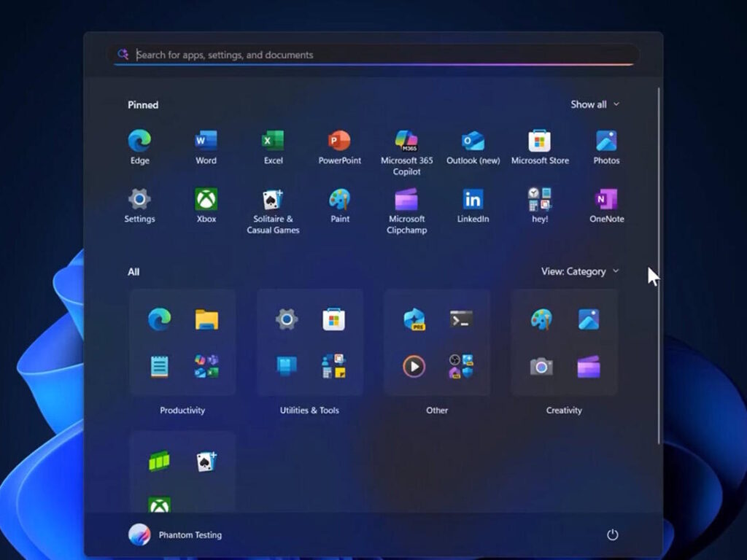Open Clipchamp in the Creativity category
Viewport: 747px width, 560px height.
589,367
